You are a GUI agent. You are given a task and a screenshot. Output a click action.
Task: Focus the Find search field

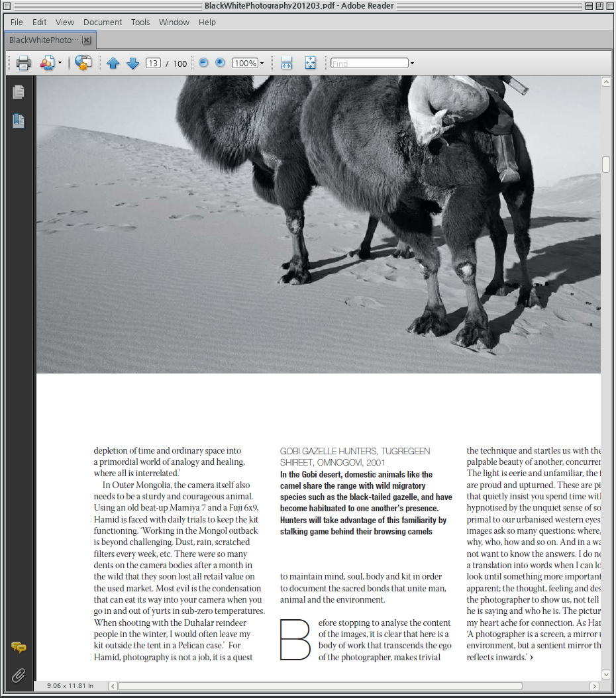pos(370,63)
